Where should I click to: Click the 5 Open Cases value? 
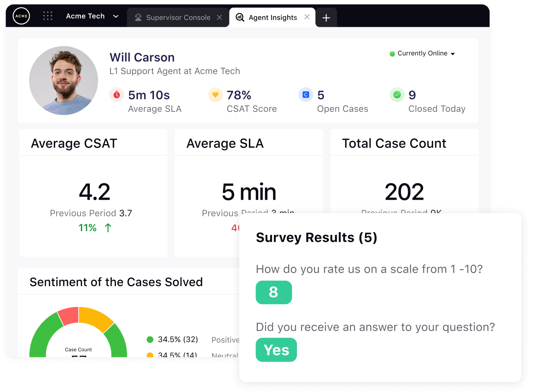pos(321,95)
